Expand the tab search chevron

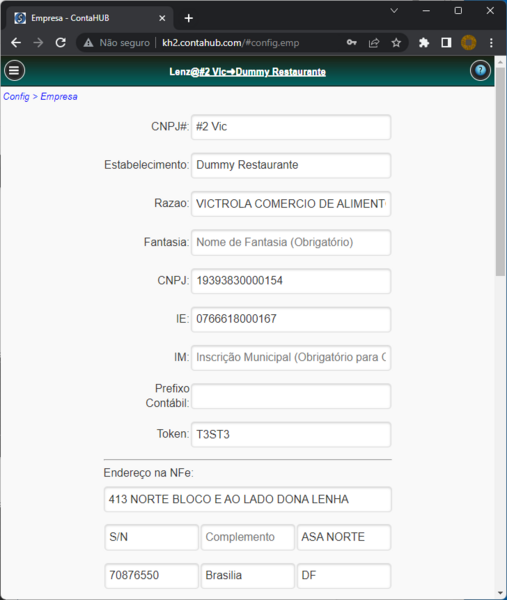[x=394, y=11]
